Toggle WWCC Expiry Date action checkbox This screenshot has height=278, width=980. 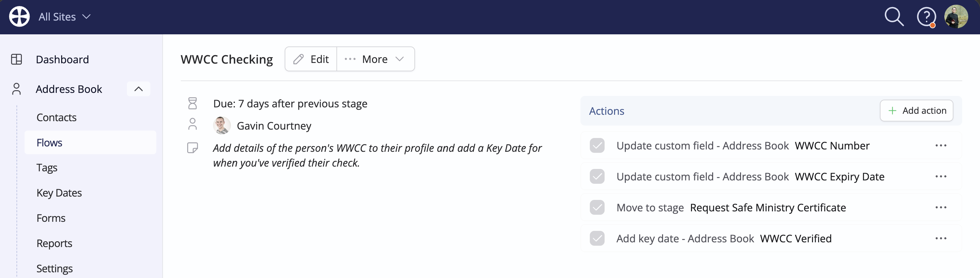(597, 177)
